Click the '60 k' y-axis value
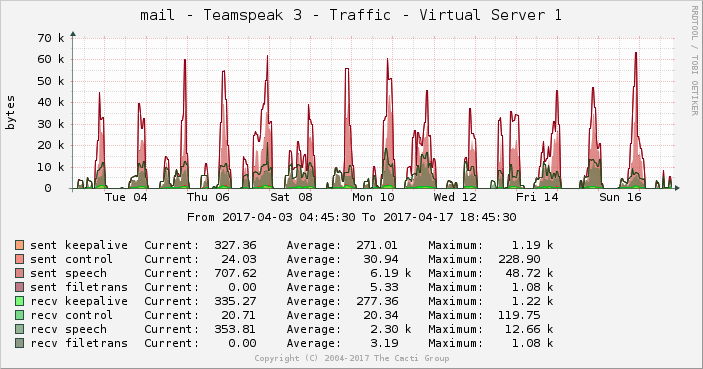 point(51,59)
